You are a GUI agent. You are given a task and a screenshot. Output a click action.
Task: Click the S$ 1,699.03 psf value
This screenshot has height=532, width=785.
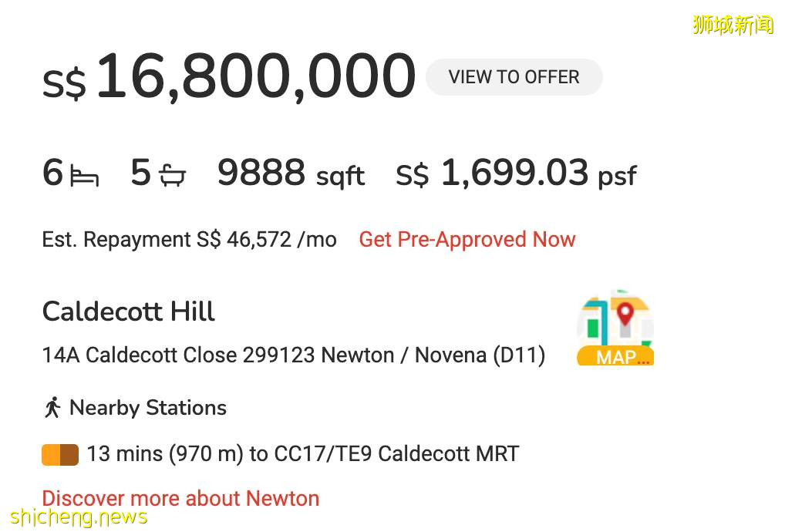coord(516,173)
